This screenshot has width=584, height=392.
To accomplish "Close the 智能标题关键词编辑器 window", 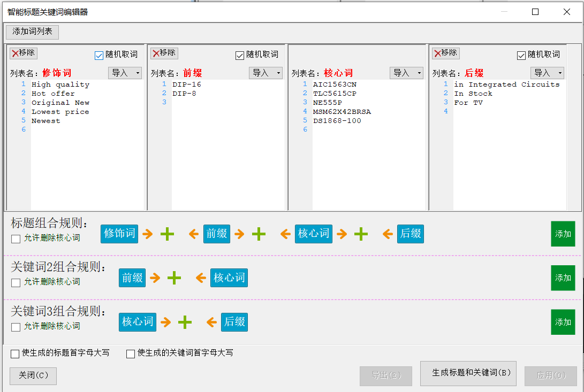I will (566, 12).
